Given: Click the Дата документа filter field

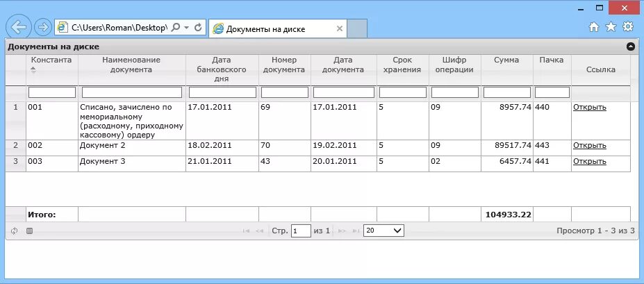Looking at the screenshot, I should [344, 92].
